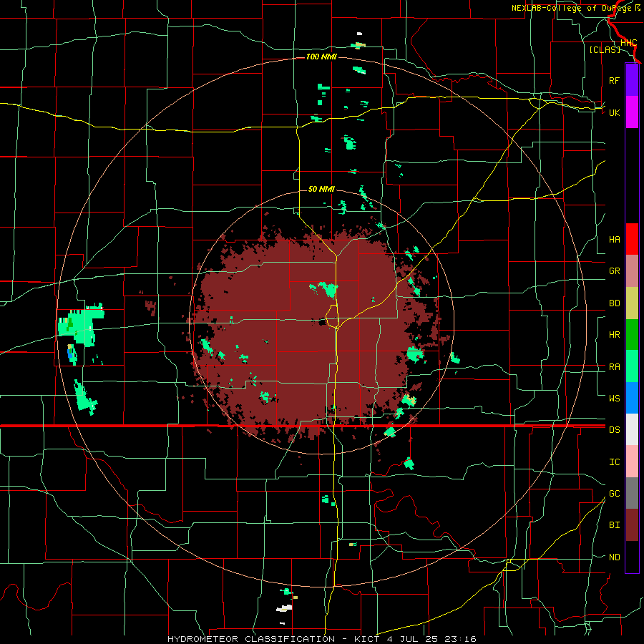
Task: Click the HR dark green legend swatch
Action: [x=632, y=335]
